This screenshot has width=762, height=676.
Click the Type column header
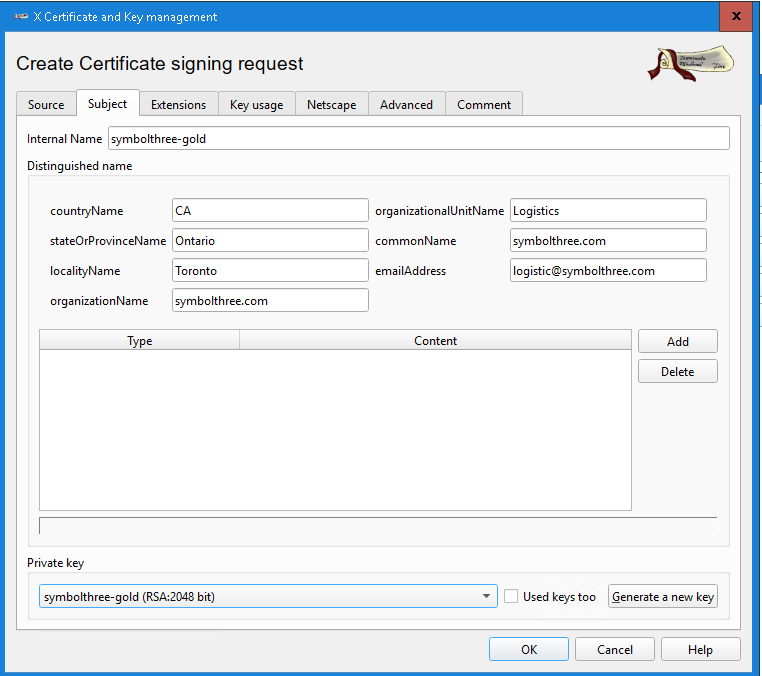click(140, 341)
